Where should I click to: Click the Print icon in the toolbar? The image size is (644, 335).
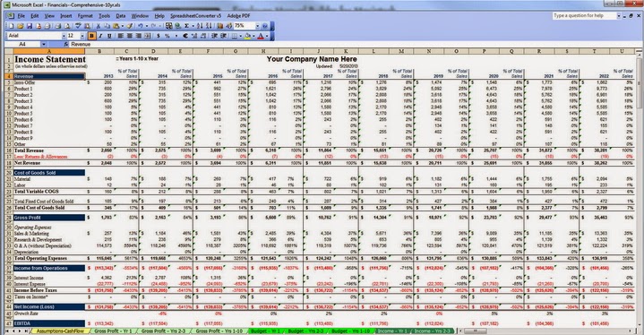pyautogui.click(x=58, y=26)
